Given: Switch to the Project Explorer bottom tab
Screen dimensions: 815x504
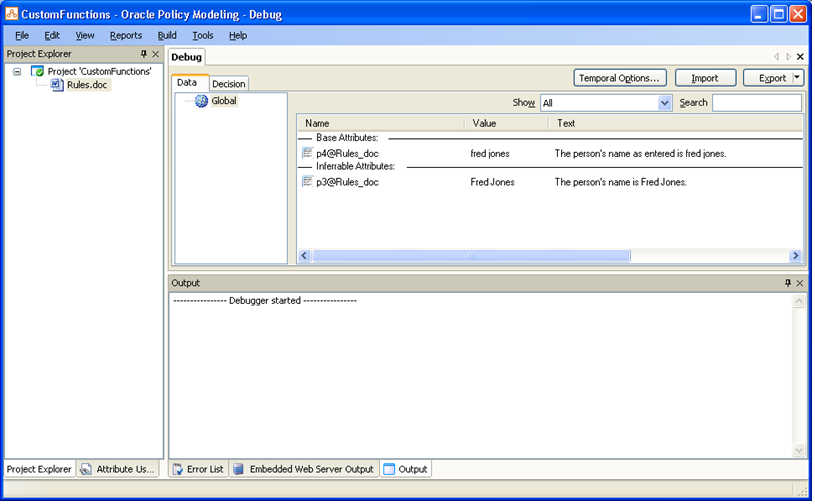Looking at the screenshot, I should pyautogui.click(x=39, y=469).
